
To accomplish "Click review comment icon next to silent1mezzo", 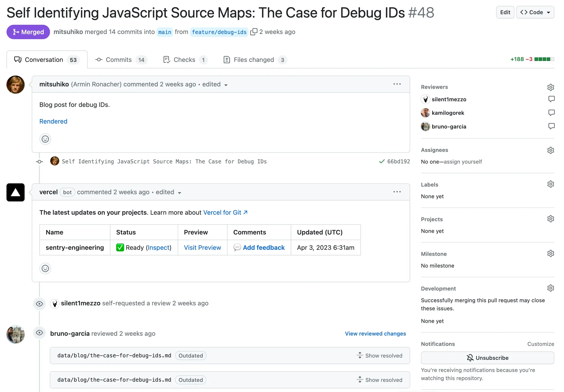I will pos(551,99).
